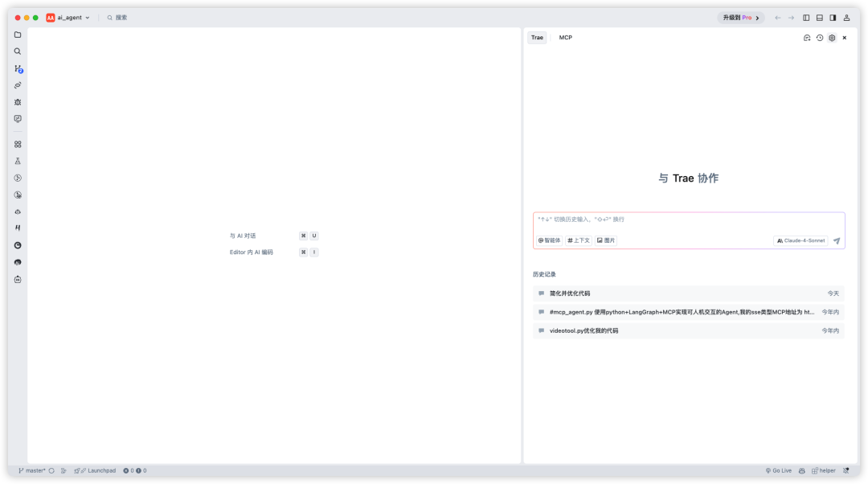Focus the Trae chat input box
Image resolution: width=868 pixels, height=484 pixels.
[689, 219]
